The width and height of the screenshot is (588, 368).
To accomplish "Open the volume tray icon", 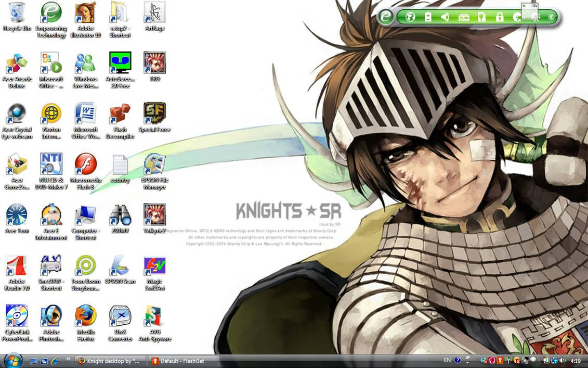I will click(562, 361).
